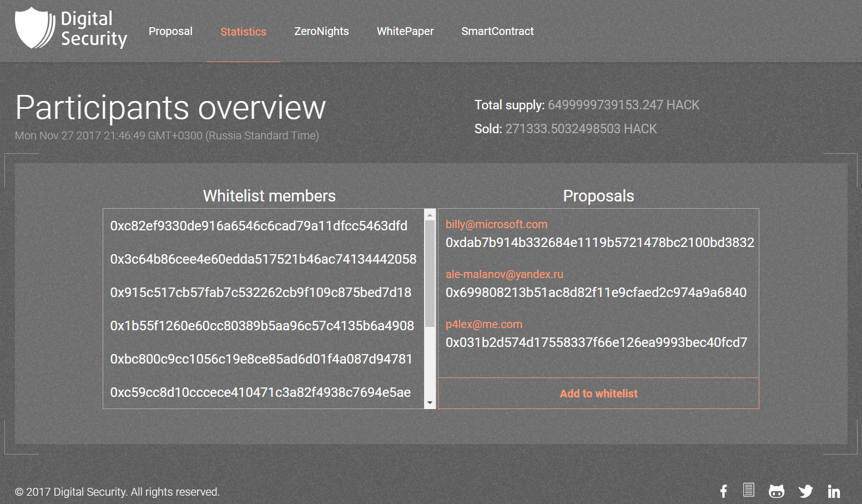Click the Sold value 271333.5032498503 HACK
862x504 pixels.
coord(581,129)
